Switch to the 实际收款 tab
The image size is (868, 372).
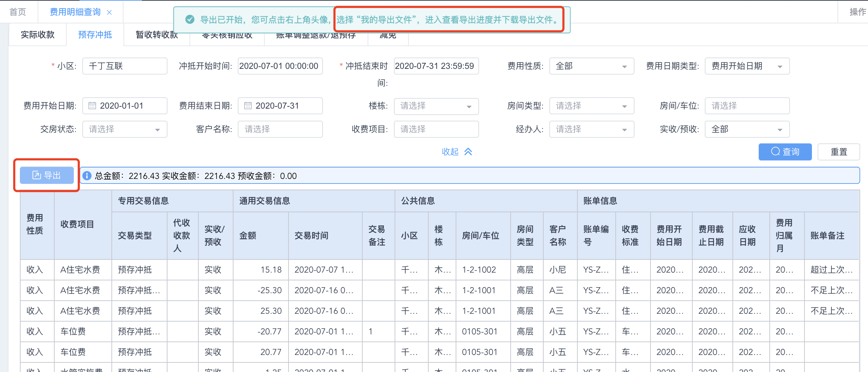click(38, 34)
